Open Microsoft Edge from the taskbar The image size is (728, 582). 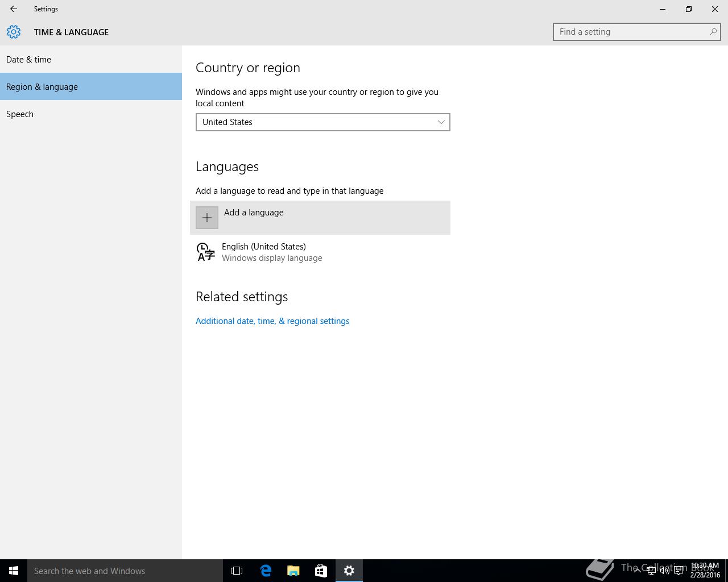[x=266, y=571]
